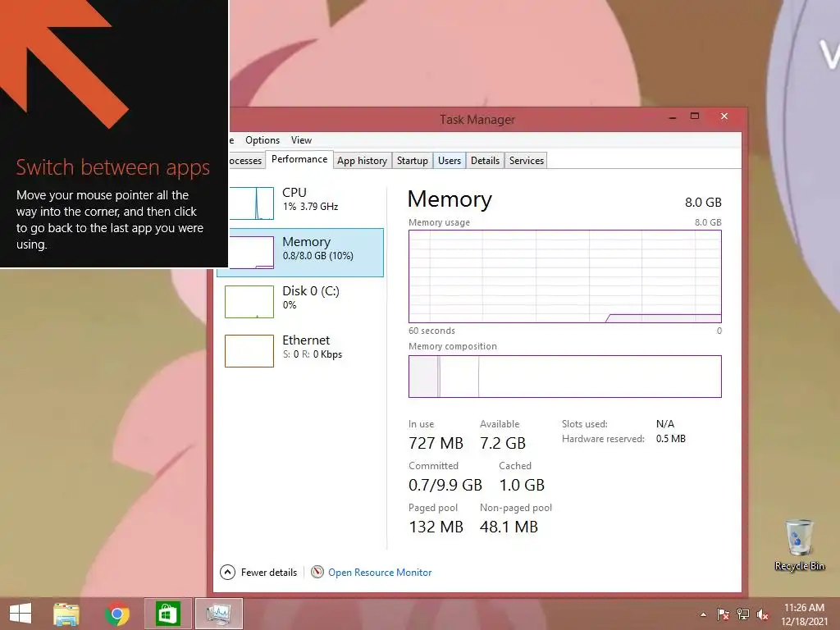Click the Committed 0.7/9.9 GB value
Screen dimensions: 840x630
point(445,485)
